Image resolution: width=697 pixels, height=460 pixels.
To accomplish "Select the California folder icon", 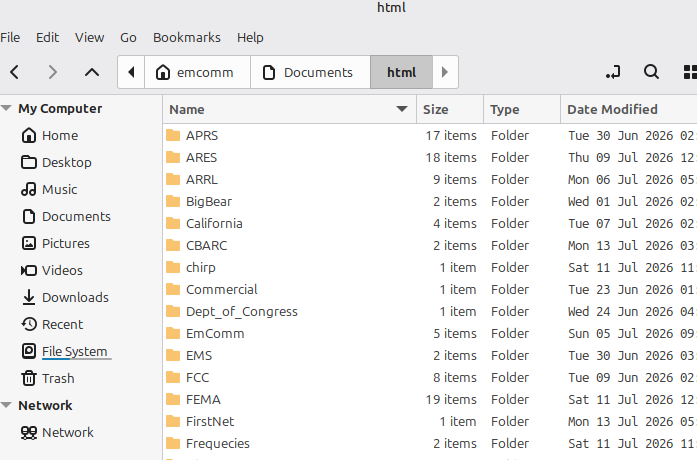I will pos(173,224).
